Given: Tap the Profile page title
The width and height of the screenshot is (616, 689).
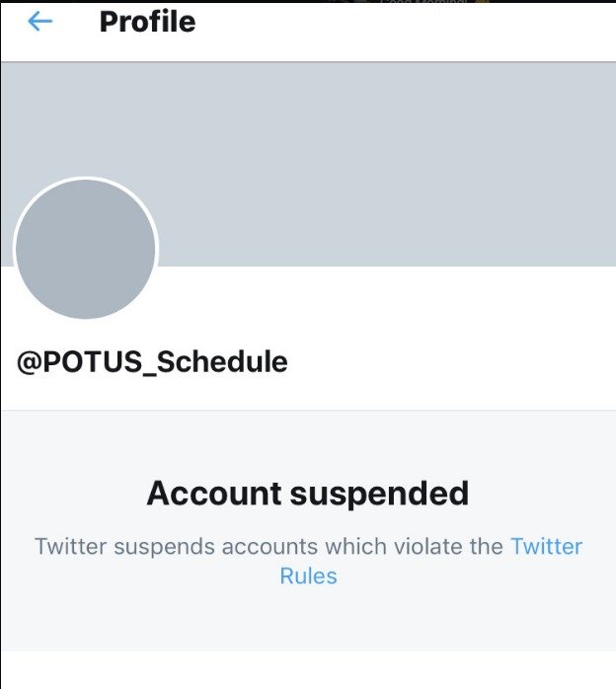Looking at the screenshot, I should [x=147, y=22].
